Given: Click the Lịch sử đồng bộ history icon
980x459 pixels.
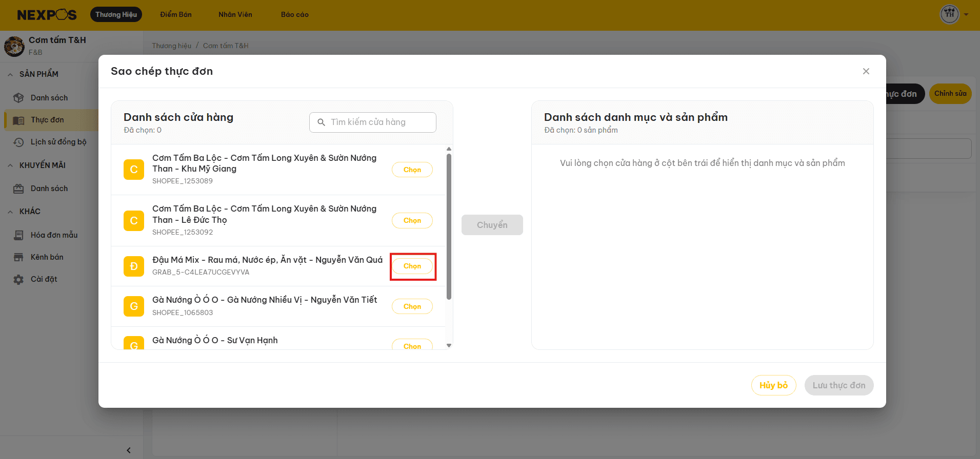Looking at the screenshot, I should point(18,142).
